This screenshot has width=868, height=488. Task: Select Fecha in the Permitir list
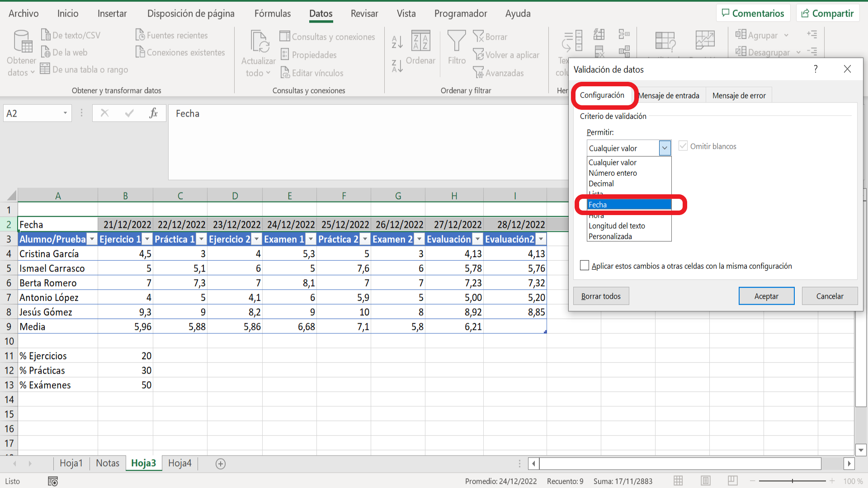tap(629, 205)
